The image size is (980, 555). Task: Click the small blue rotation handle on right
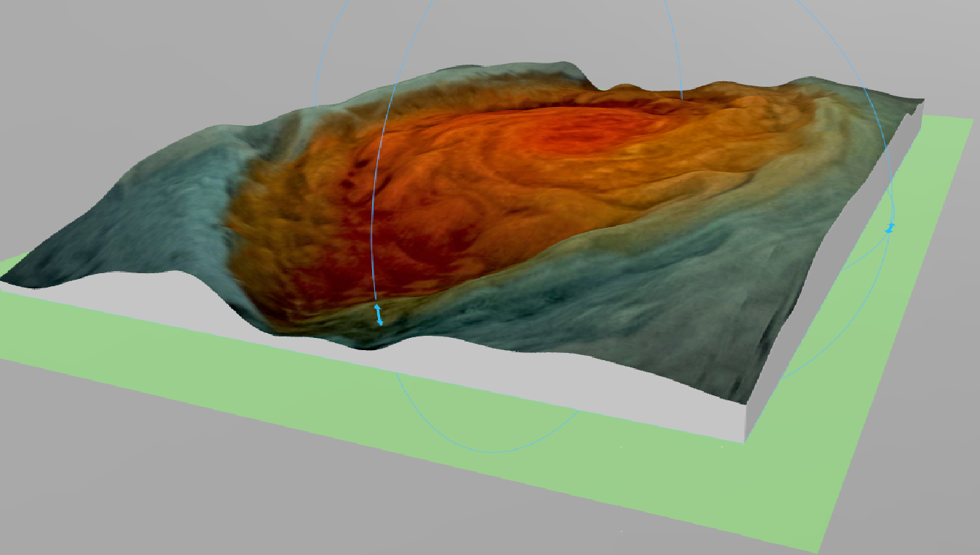click(x=889, y=228)
